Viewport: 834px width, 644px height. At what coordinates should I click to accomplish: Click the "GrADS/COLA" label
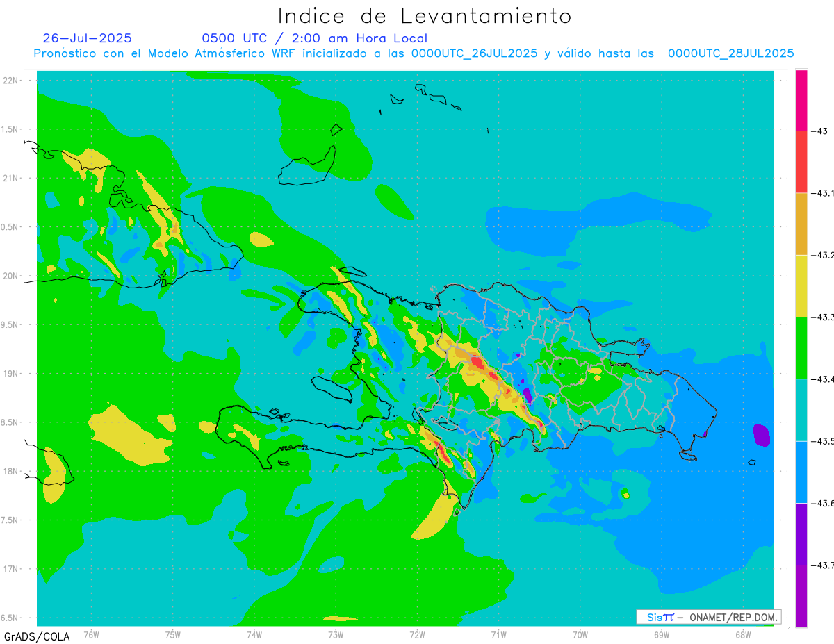(x=37, y=636)
